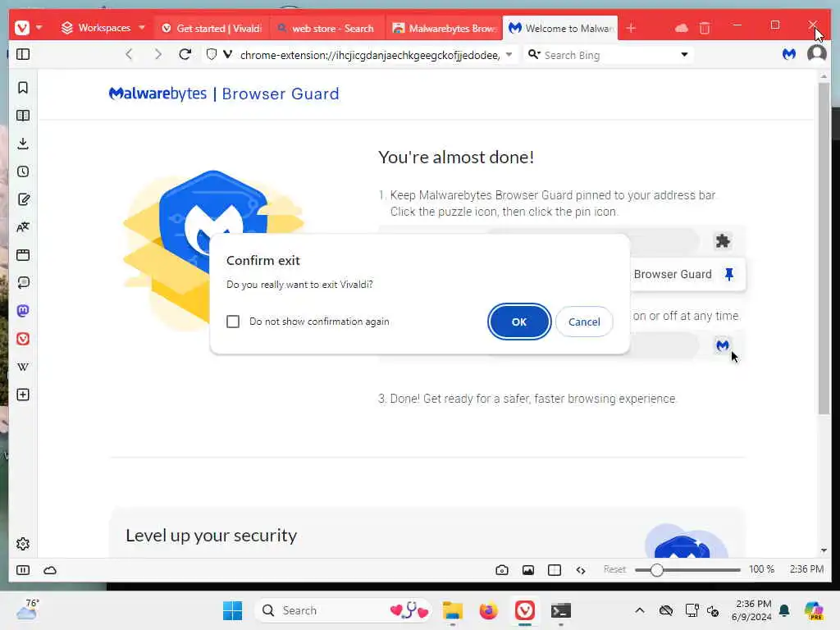This screenshot has height=630, width=840.
Task: Go forward to next page
Action: click(157, 54)
